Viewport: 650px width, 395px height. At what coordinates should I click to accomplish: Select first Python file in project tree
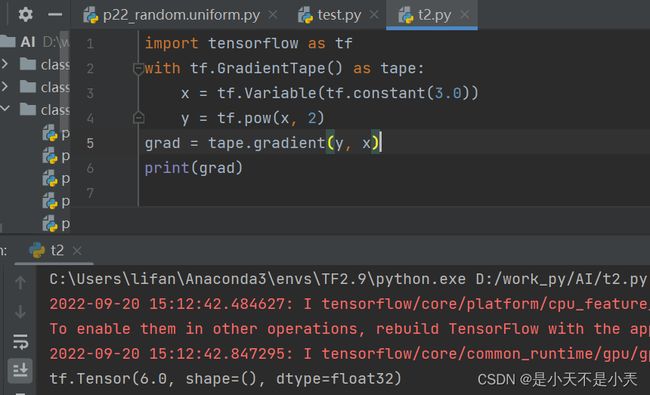[x=56, y=133]
